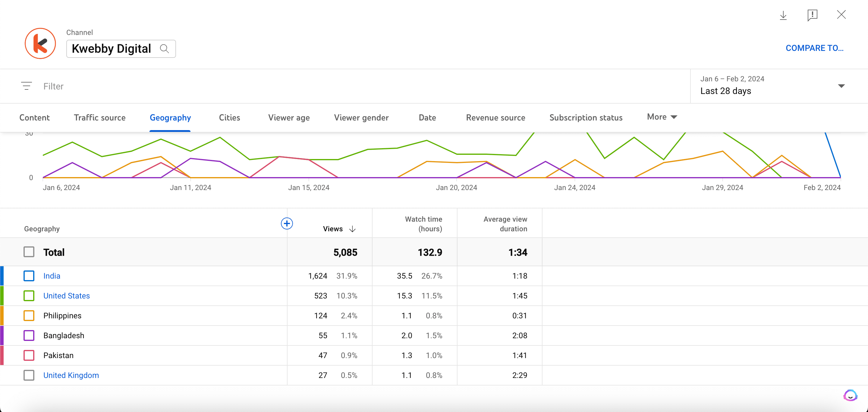Toggle the United States row checkbox
Viewport: 868px width, 412px height.
(x=28, y=295)
